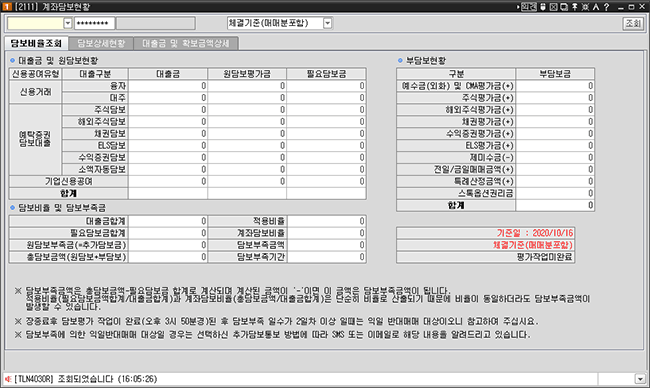The image size is (650, 388).
Task: Click the mouse icon in the title bar
Action: (543, 7)
